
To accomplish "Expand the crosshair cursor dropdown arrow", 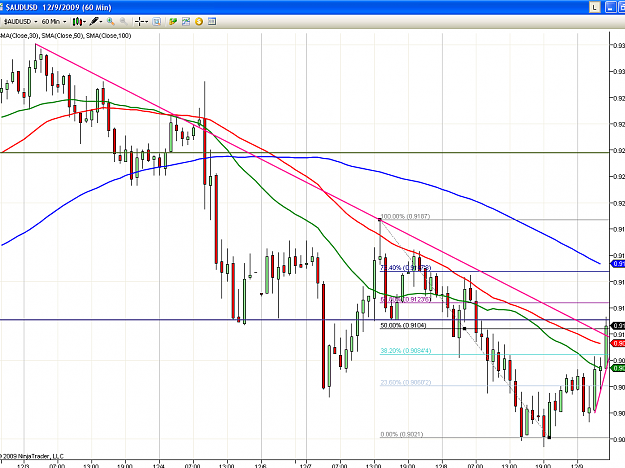I will [x=146, y=22].
